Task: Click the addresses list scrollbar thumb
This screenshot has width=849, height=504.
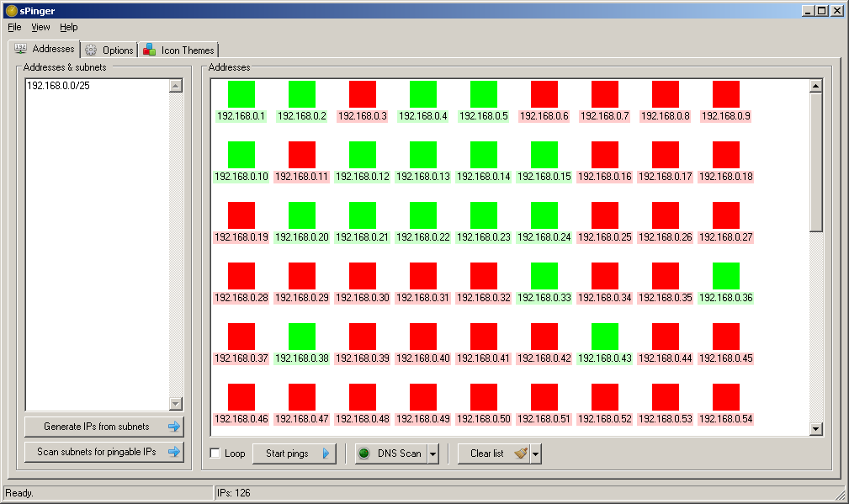Action: click(x=816, y=162)
